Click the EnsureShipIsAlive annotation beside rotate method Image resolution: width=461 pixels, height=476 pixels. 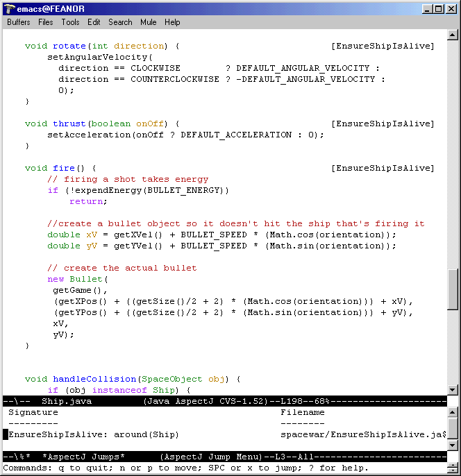(383, 46)
